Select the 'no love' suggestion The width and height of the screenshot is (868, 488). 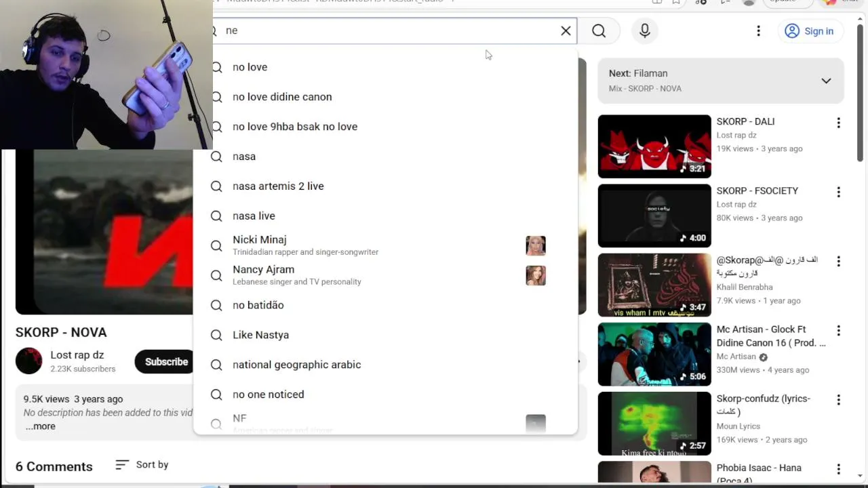tap(385, 67)
